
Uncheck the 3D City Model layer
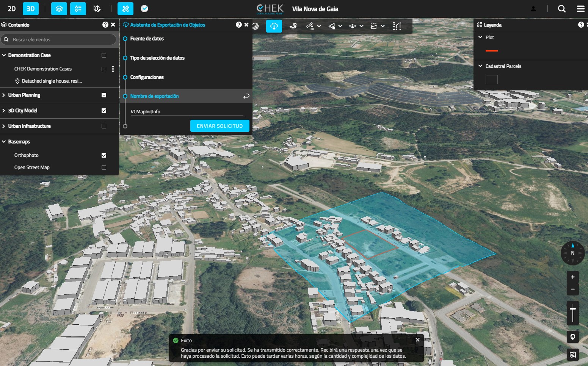click(104, 111)
